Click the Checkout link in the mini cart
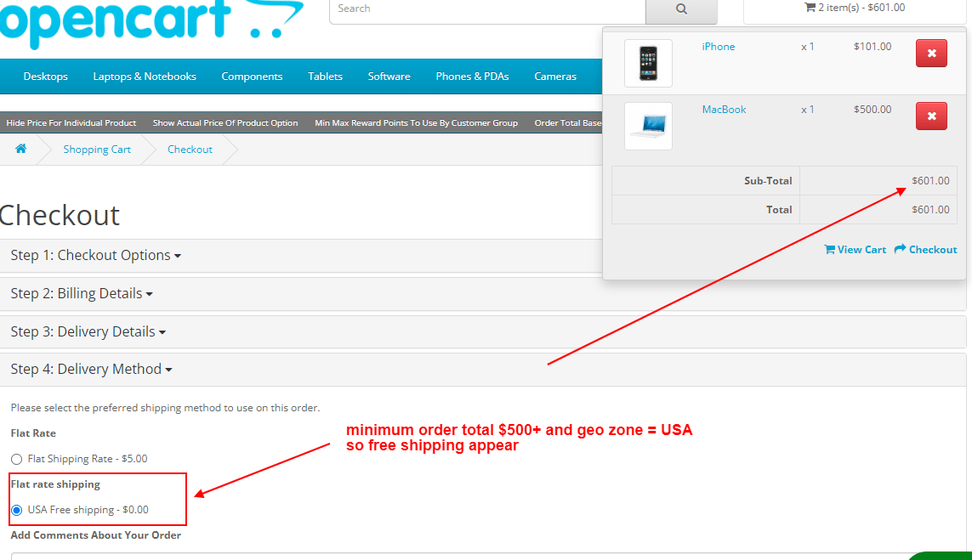Image resolution: width=972 pixels, height=560 pixels. (931, 249)
